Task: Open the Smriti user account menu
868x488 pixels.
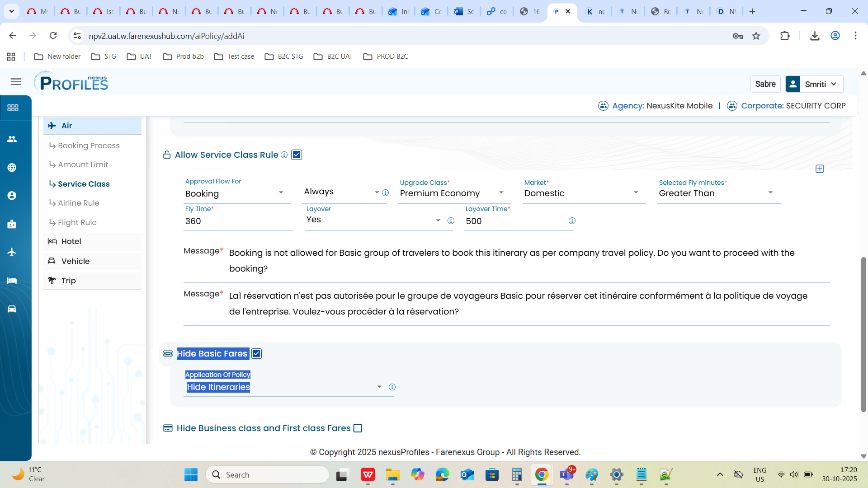Action: coord(815,84)
